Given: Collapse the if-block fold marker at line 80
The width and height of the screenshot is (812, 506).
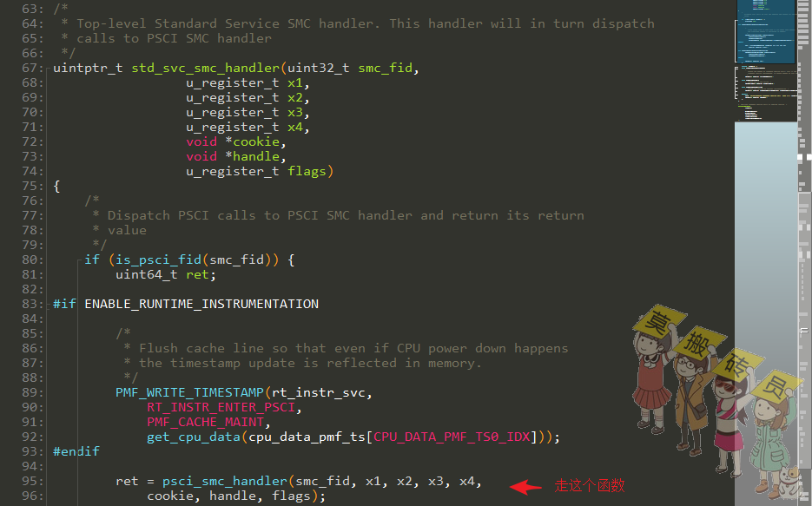Looking at the screenshot, I should tap(79, 260).
